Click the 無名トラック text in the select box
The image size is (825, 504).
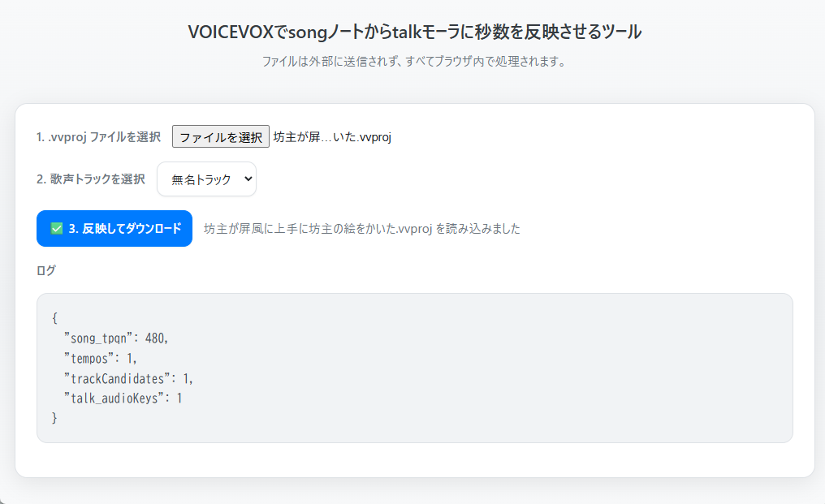tap(201, 180)
